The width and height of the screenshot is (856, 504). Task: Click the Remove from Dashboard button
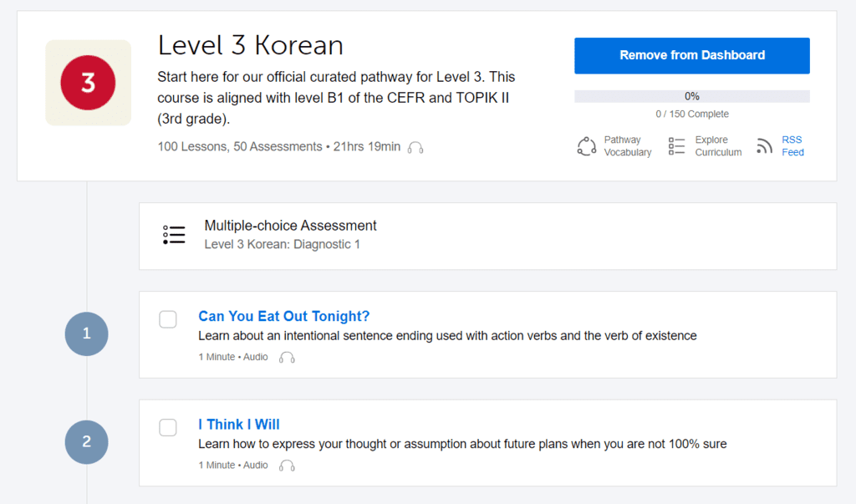691,55
